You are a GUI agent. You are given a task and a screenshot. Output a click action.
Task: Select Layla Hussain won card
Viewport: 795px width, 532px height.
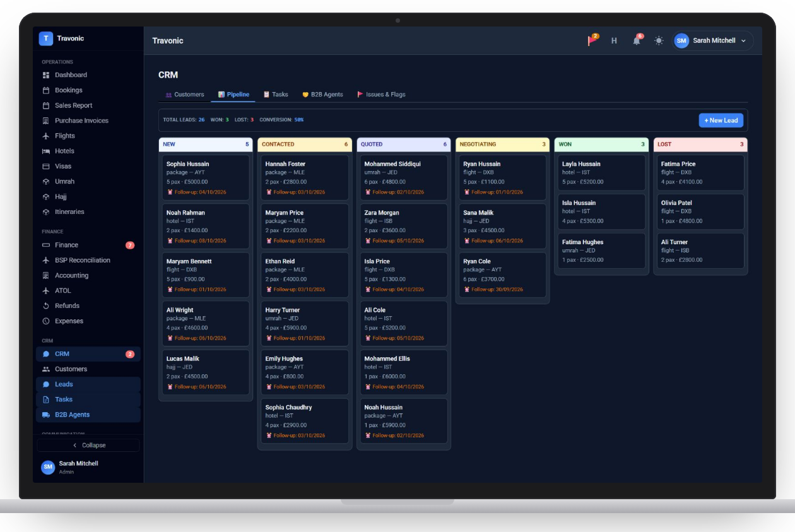coord(601,172)
